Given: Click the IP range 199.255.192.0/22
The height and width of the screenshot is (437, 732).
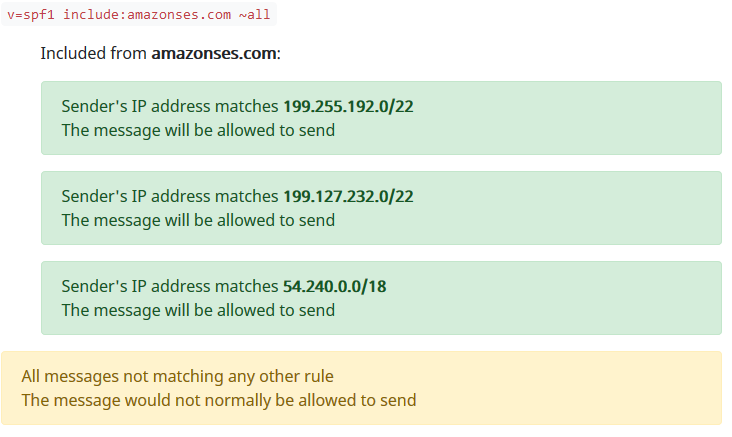Looking at the screenshot, I should (x=348, y=107).
